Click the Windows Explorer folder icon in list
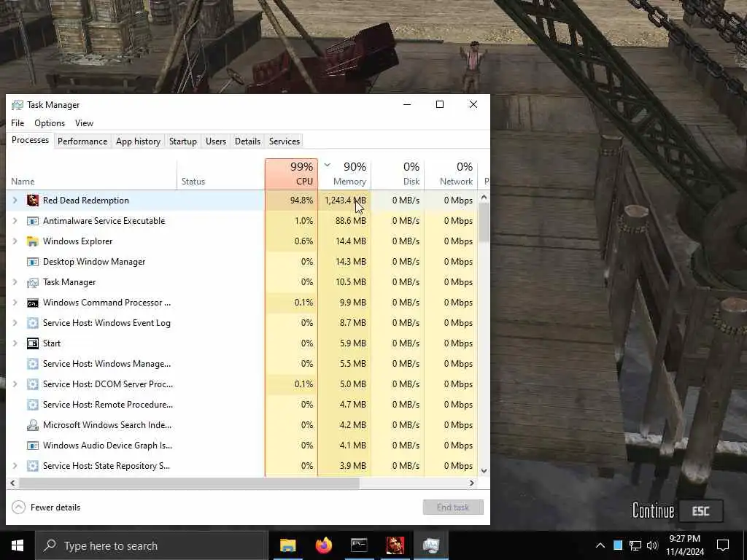 [x=32, y=241]
